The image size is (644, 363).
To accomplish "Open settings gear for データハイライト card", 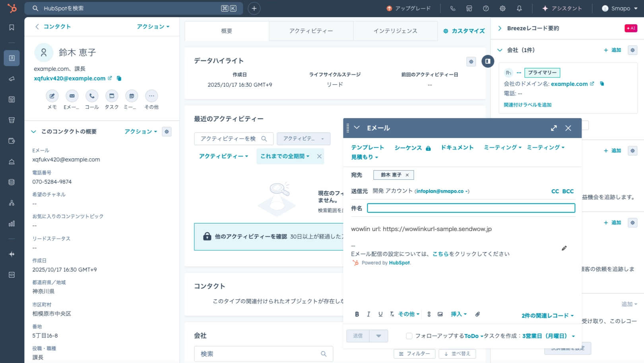I will tap(471, 62).
